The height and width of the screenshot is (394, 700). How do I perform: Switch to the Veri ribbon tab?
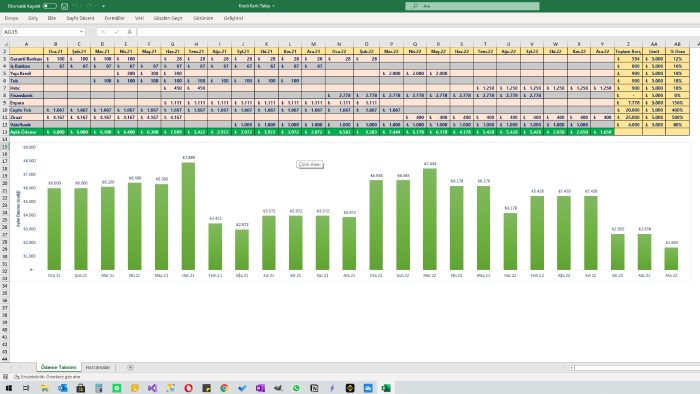139,18
